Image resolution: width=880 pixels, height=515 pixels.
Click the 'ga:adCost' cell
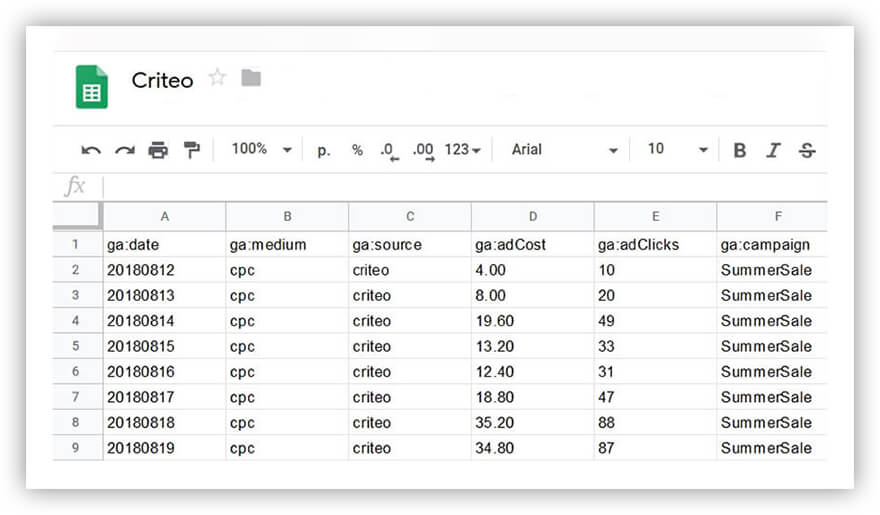533,244
